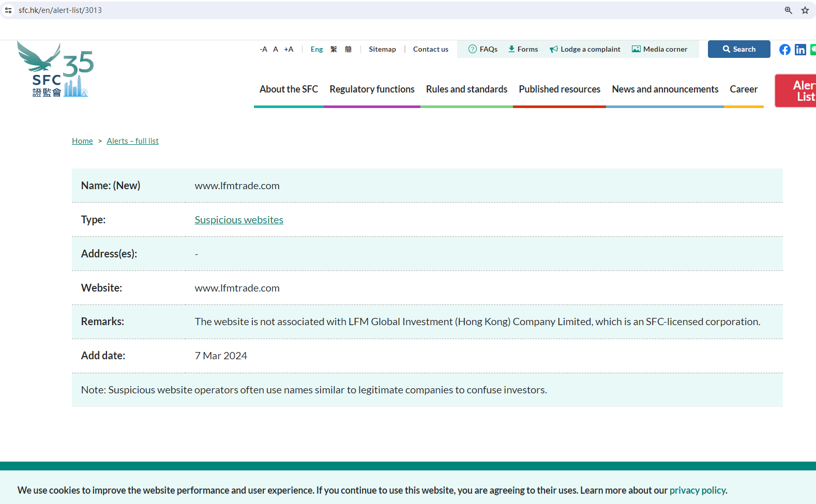The image size is (816, 504).
Task: Click Lodge a complaint megaphone link
Action: 585,49
